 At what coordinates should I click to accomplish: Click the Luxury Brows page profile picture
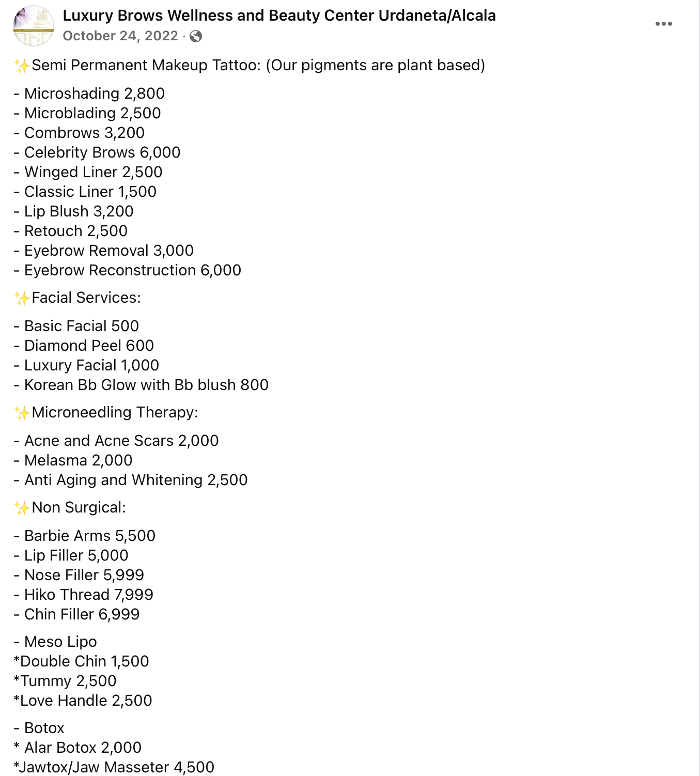point(34,26)
